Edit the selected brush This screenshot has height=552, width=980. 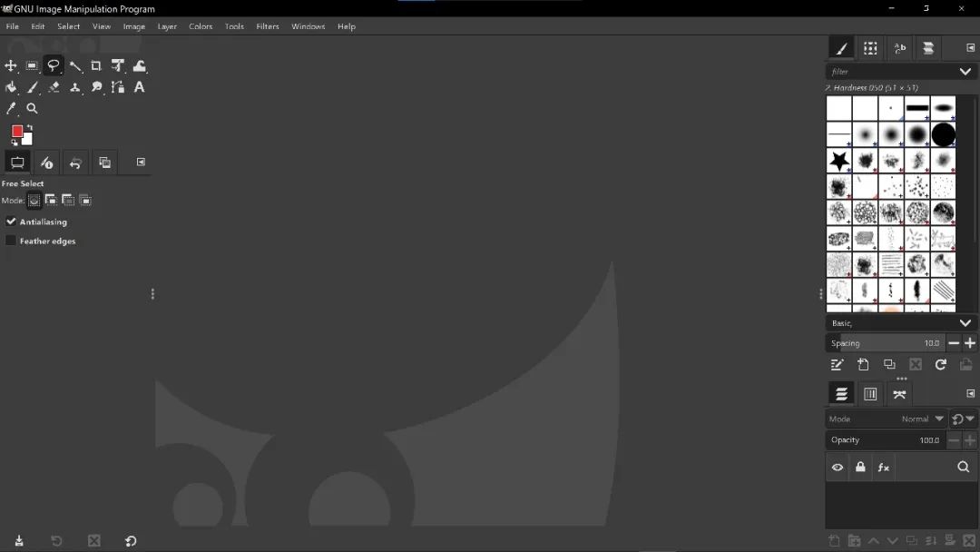(837, 364)
